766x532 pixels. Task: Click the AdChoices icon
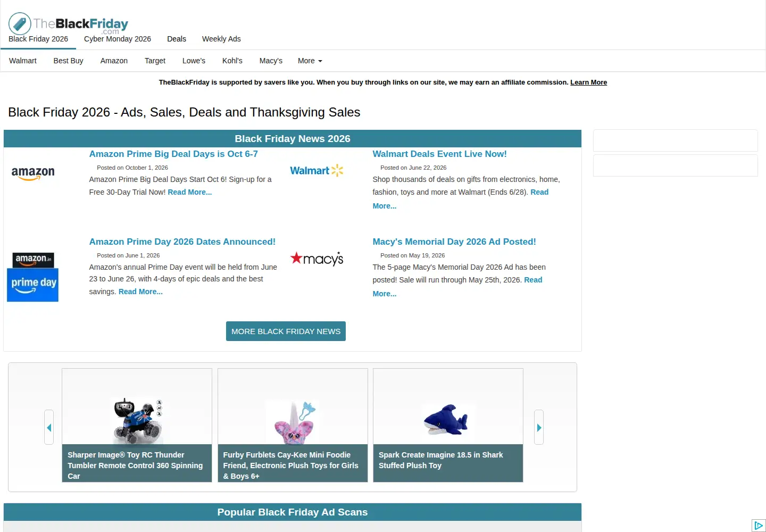tap(759, 526)
